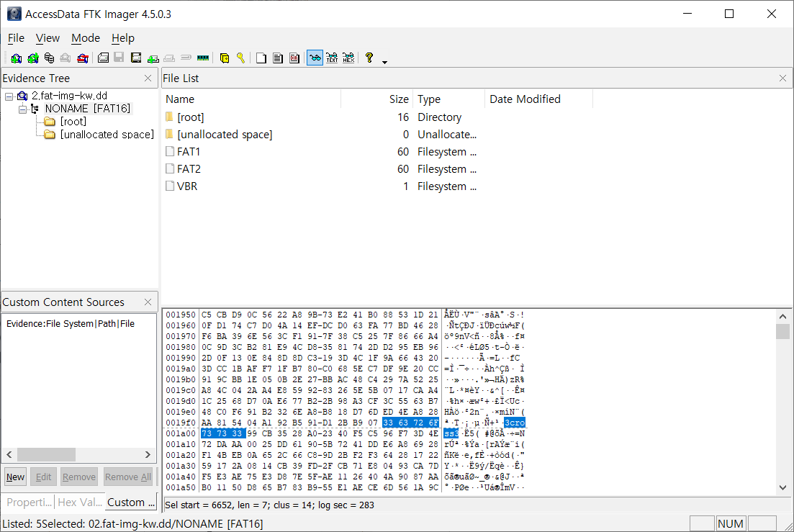Sort file list by Size column

(377, 99)
